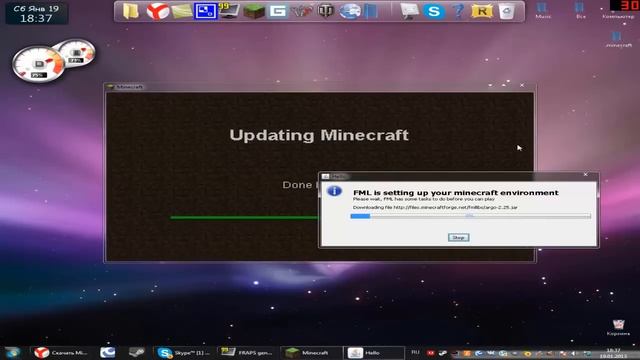Click the Updating Minecraft heading
Image resolution: width=640 pixels, height=360 pixels.
319,135
